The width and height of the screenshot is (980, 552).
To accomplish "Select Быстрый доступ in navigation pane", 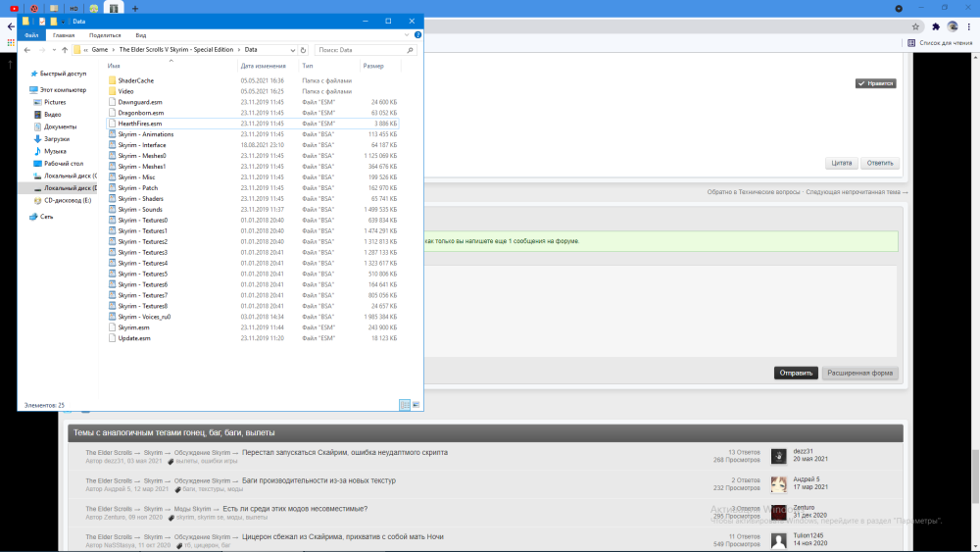I will (x=59, y=74).
